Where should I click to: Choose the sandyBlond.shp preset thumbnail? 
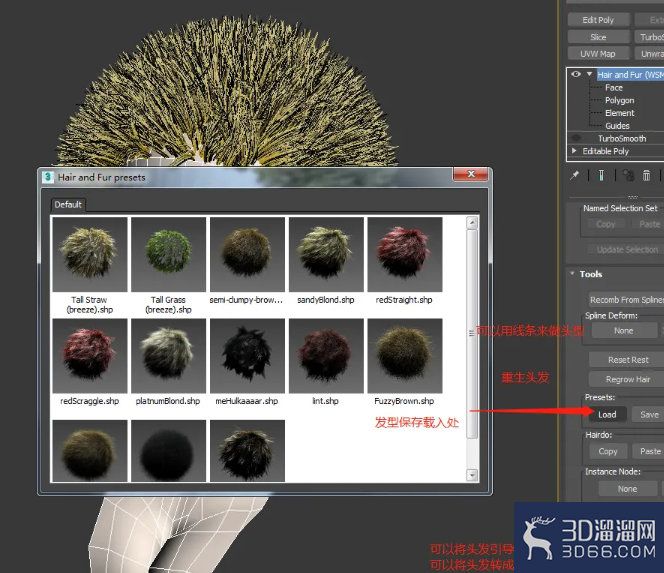point(326,255)
